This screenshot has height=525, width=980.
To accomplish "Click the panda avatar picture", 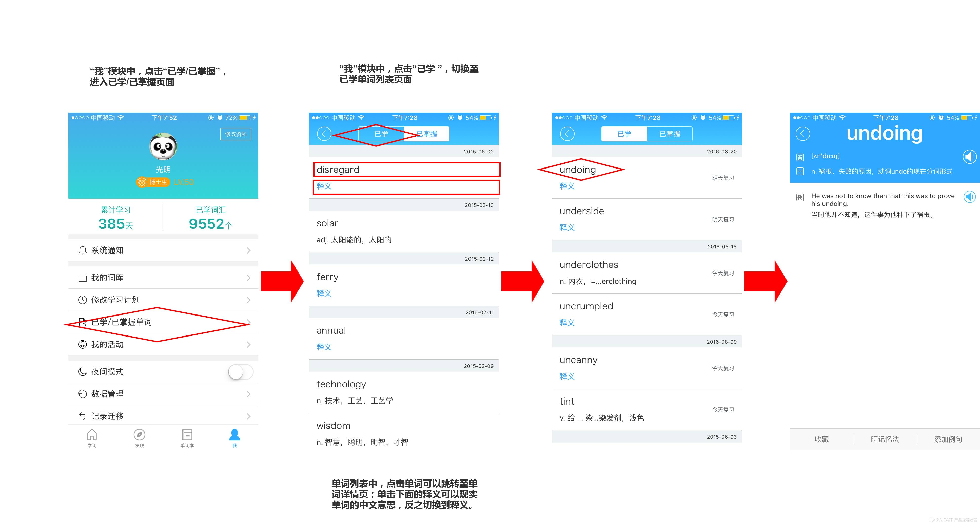I will [163, 146].
